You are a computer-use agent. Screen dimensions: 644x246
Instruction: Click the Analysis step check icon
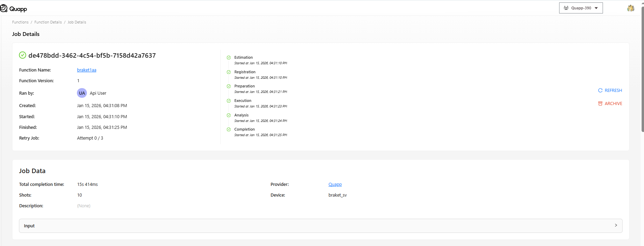pyautogui.click(x=229, y=115)
